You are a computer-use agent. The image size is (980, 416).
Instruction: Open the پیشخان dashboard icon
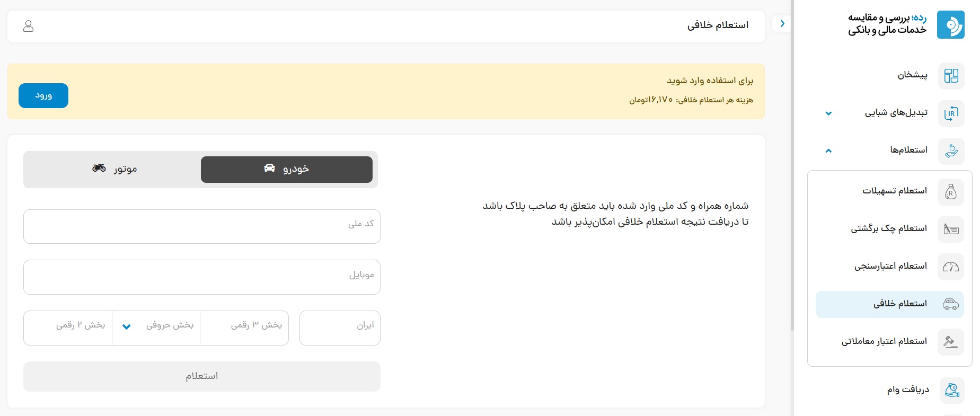pyautogui.click(x=951, y=76)
